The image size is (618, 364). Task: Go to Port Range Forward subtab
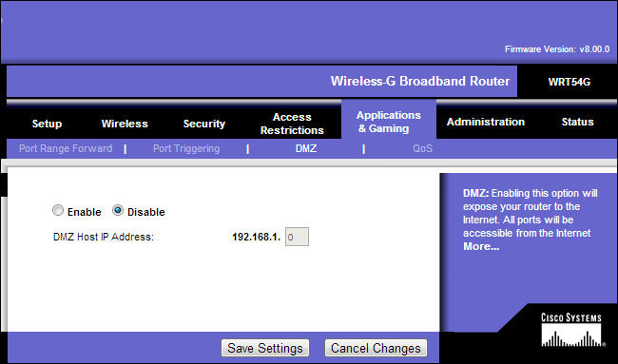[66, 148]
